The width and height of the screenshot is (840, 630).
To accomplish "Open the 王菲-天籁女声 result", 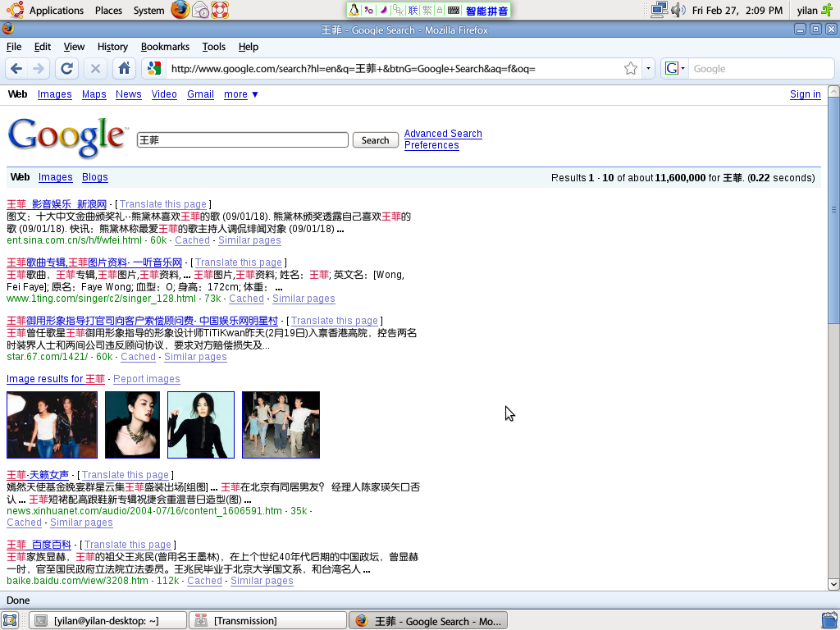I will coord(38,475).
